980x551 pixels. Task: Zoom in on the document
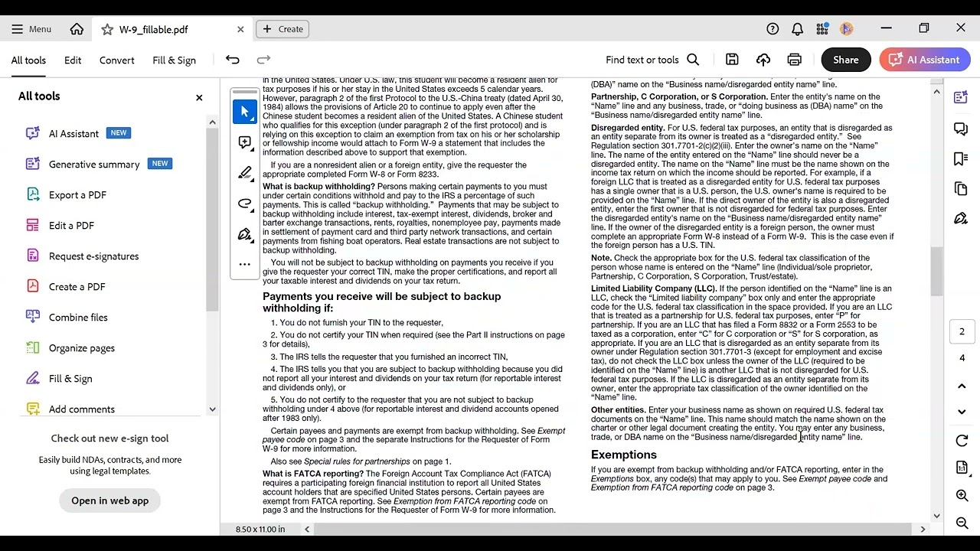click(x=962, y=496)
